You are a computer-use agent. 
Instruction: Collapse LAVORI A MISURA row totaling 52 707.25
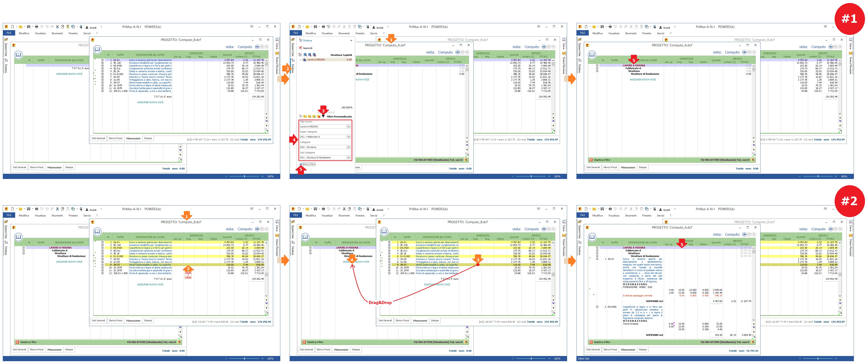597,248
